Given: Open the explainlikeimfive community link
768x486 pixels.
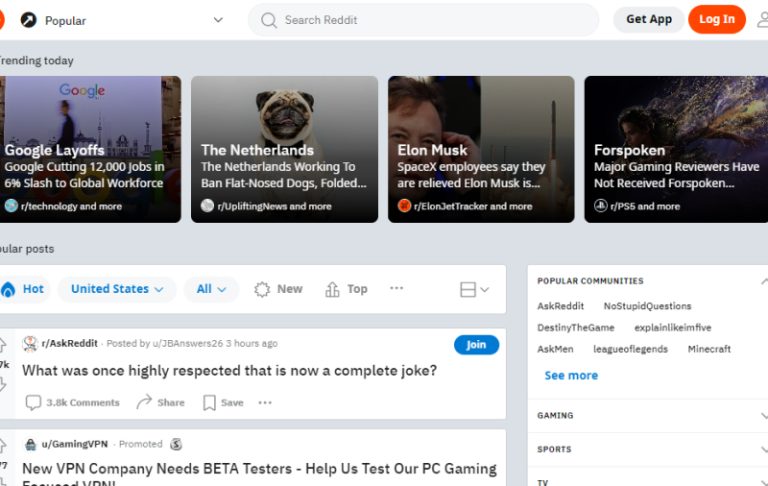Looking at the screenshot, I should coord(672,328).
